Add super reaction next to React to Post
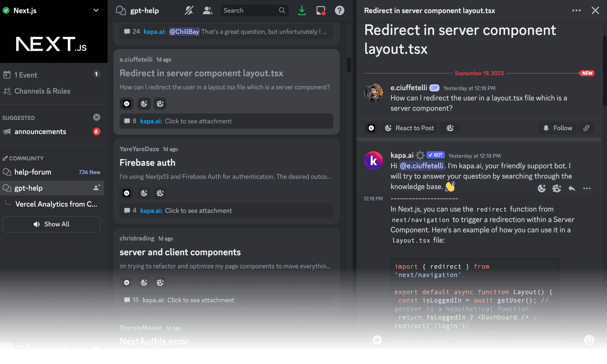Screen dimensions: 607x364 point(450,128)
